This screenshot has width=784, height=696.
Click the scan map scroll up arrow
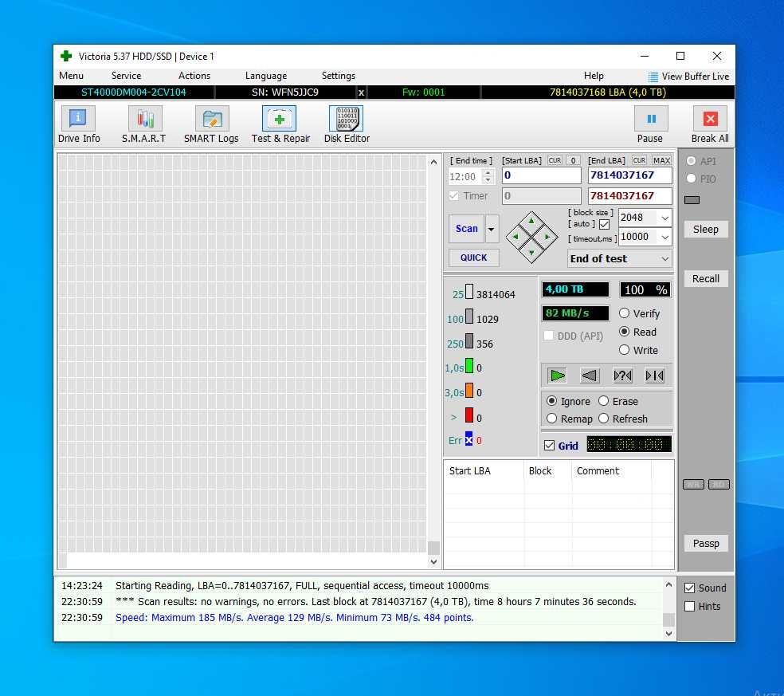coord(433,162)
